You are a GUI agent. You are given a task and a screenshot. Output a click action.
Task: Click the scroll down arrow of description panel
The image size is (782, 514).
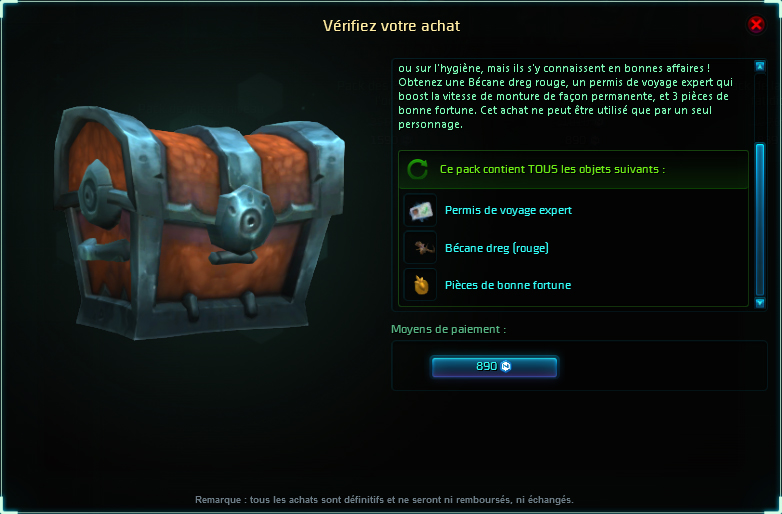pos(760,303)
